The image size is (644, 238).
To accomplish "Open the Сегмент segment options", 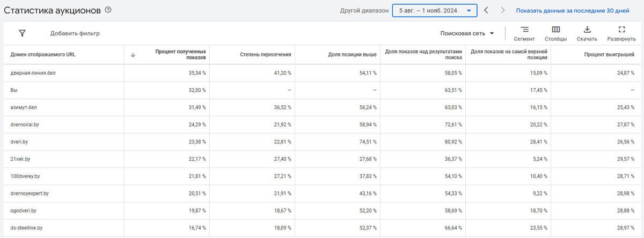I will 524,33.
